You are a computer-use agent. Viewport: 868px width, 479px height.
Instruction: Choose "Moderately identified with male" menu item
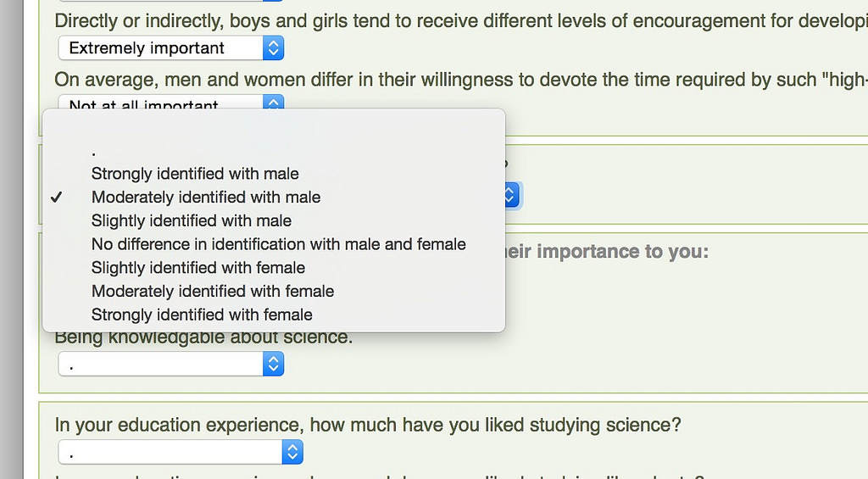(206, 198)
